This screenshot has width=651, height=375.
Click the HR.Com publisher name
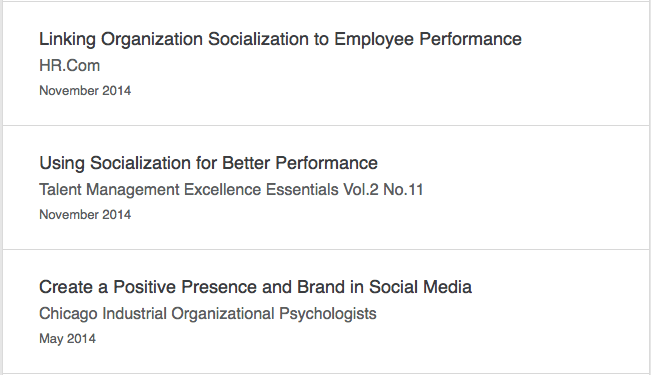(70, 66)
